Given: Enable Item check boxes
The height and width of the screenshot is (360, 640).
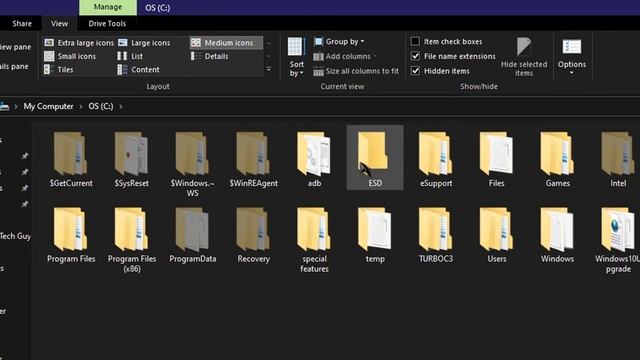Looking at the screenshot, I should [415, 41].
